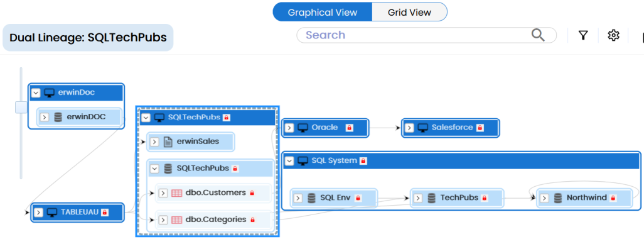Click the erwinSales document file icon
Screen dimensions: 644x239
[x=168, y=142]
